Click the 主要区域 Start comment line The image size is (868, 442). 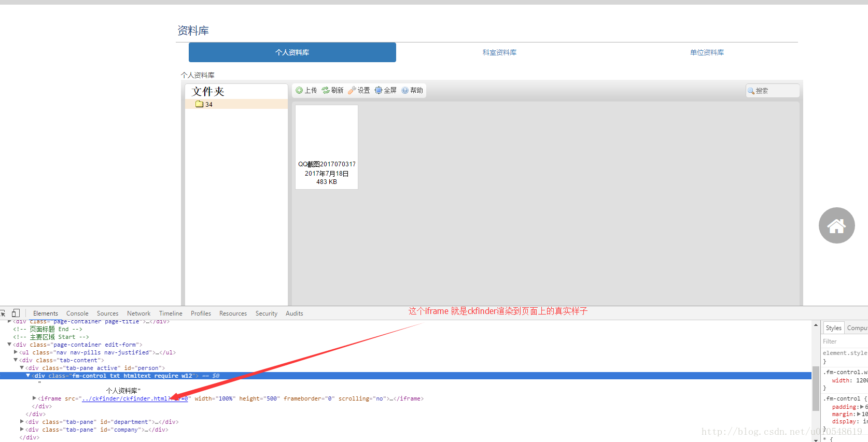(x=51, y=337)
